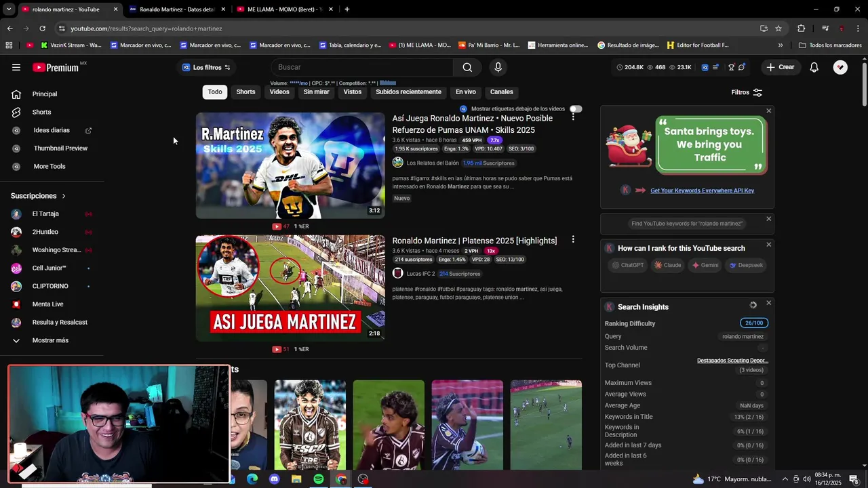Ask Gemini how to rank
The height and width of the screenshot is (488, 868).
(705, 265)
